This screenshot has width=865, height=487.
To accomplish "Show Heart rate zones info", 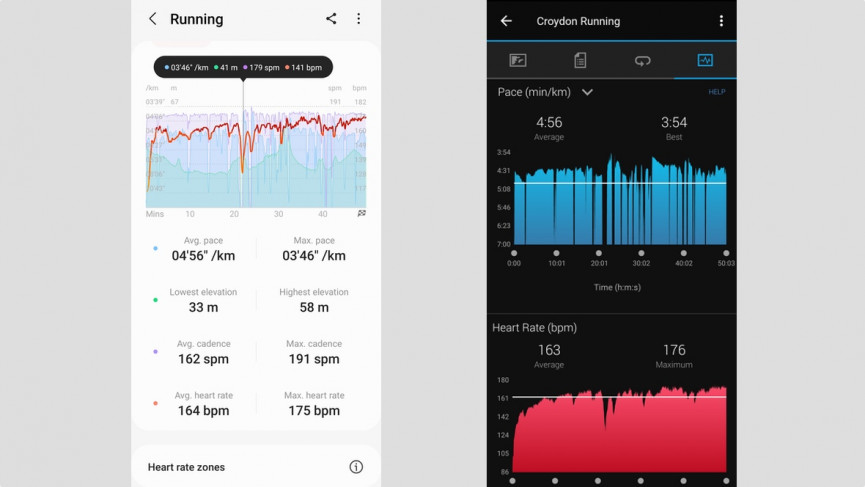I will [356, 467].
